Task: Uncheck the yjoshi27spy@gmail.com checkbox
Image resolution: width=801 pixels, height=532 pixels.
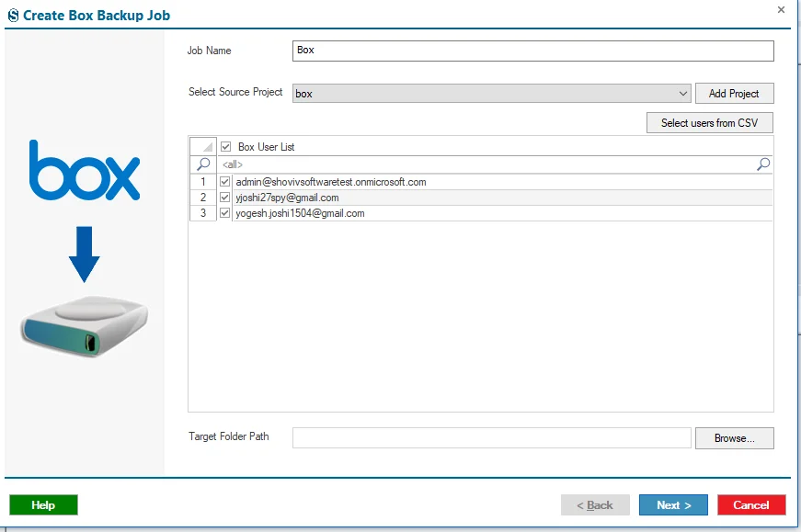Action: pyautogui.click(x=224, y=197)
